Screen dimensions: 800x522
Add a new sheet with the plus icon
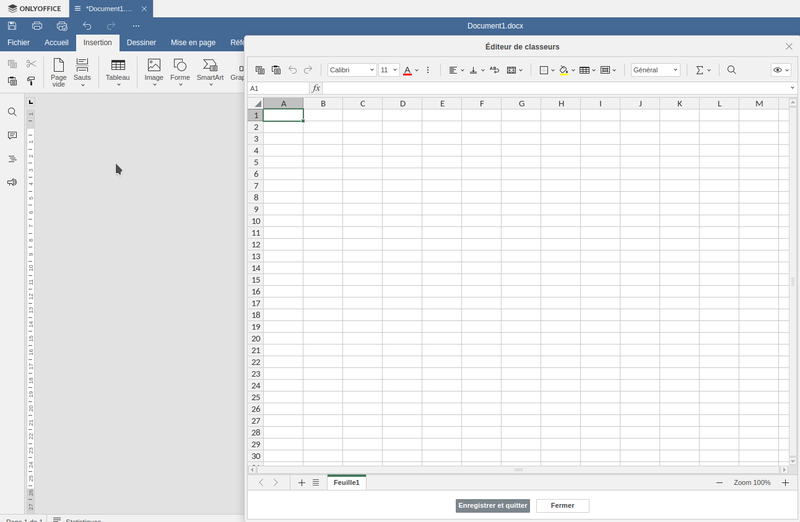point(302,483)
